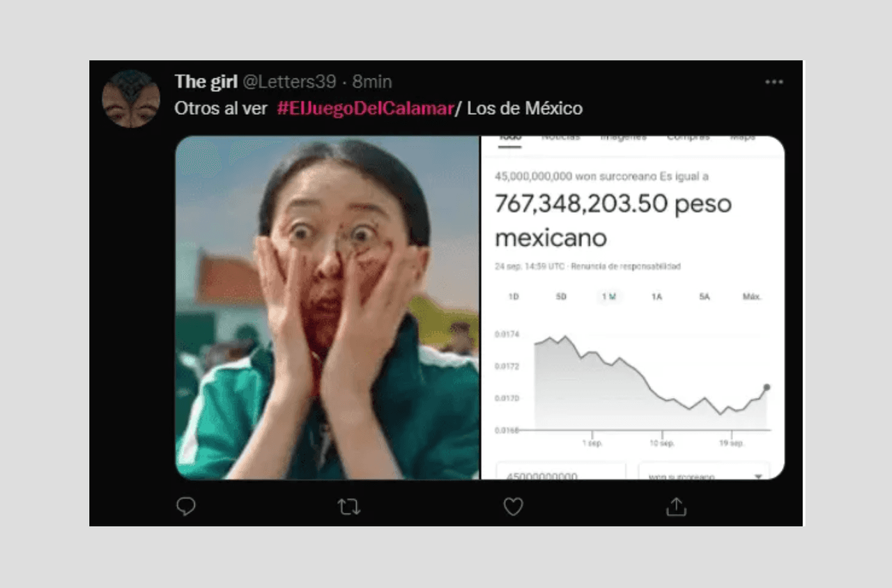
Task: Switch chart to 5A range
Action: point(704,297)
